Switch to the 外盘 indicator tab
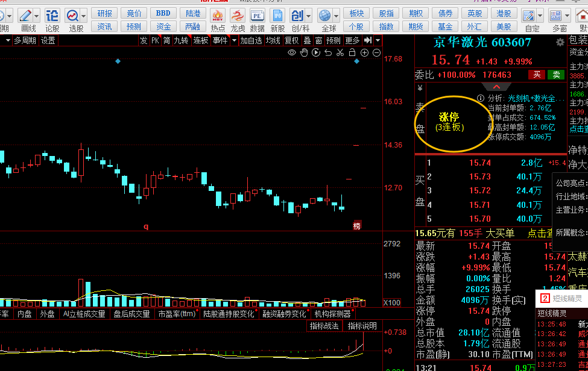 (x=47, y=314)
